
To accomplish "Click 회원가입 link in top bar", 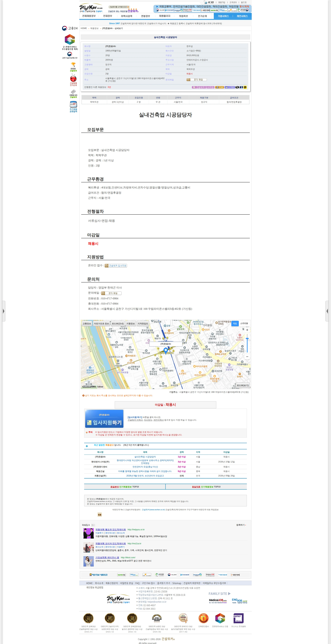I will click(222, 2).
